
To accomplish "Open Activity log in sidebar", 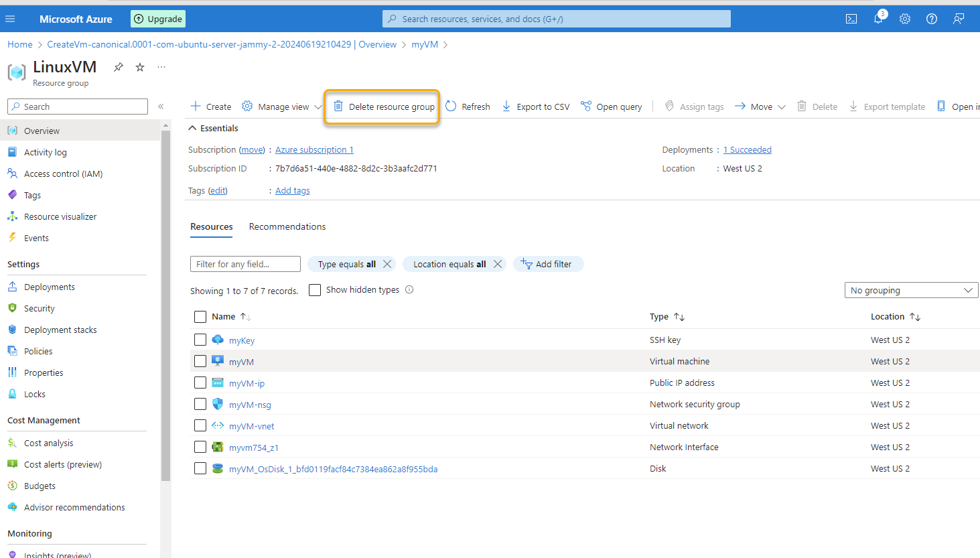I will tap(46, 152).
